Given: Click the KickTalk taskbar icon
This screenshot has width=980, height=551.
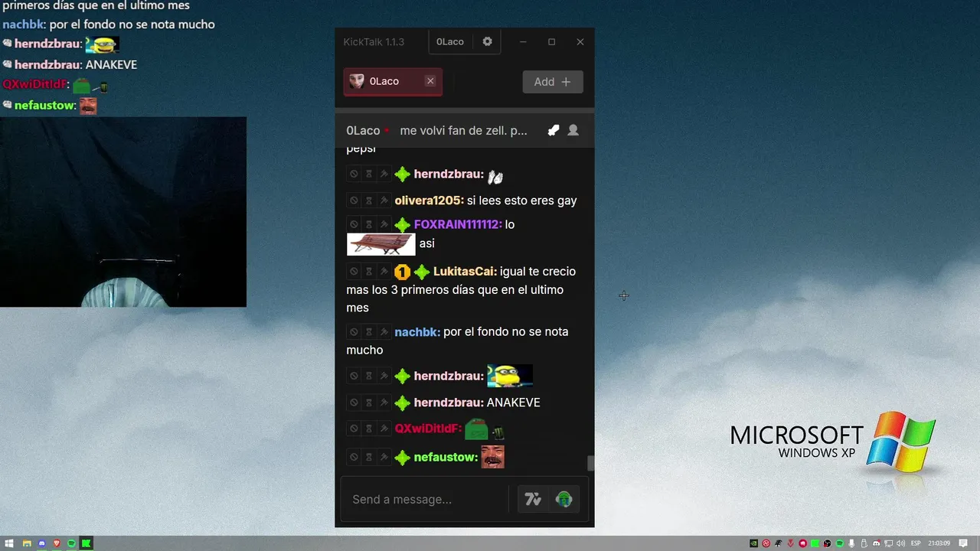Looking at the screenshot, I should [87, 543].
